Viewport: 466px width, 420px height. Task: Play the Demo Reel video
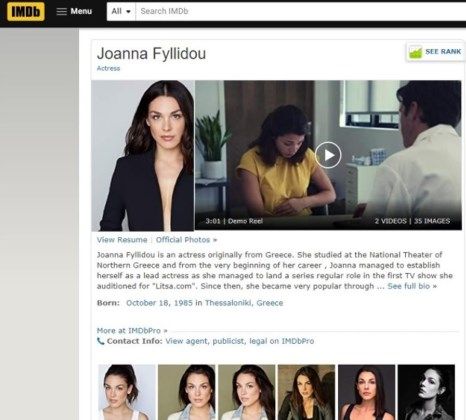(328, 155)
